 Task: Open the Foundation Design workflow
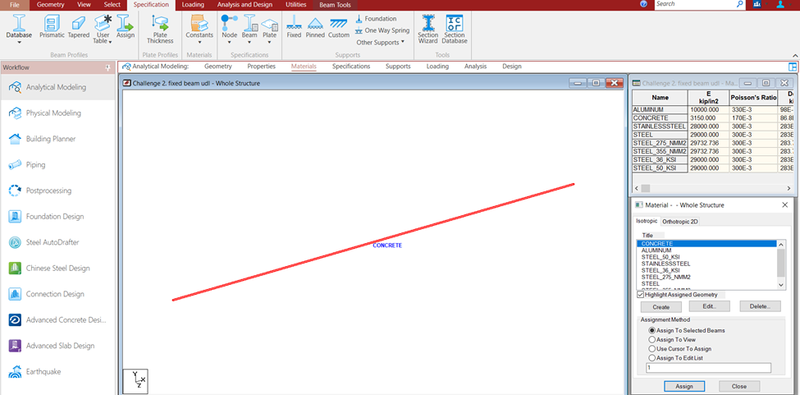point(55,216)
